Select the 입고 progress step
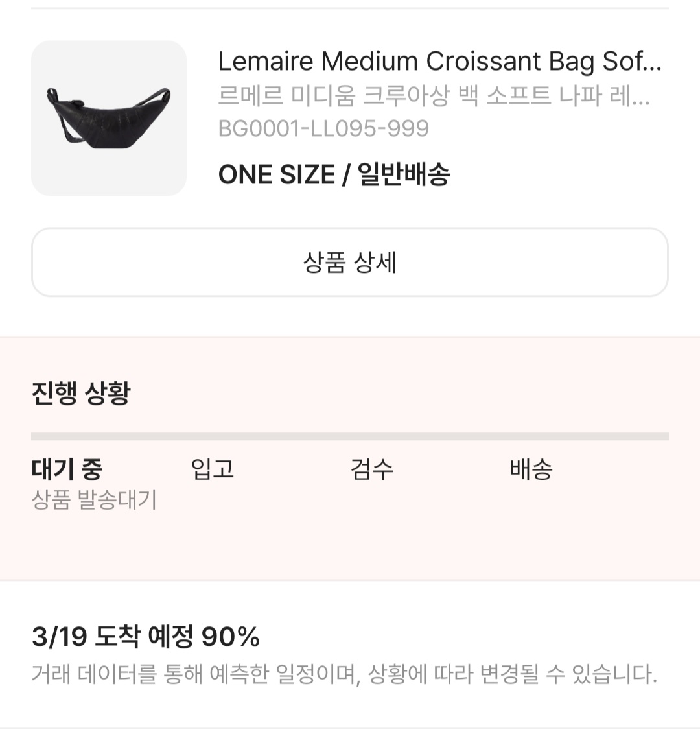The width and height of the screenshot is (700, 734). tap(213, 469)
